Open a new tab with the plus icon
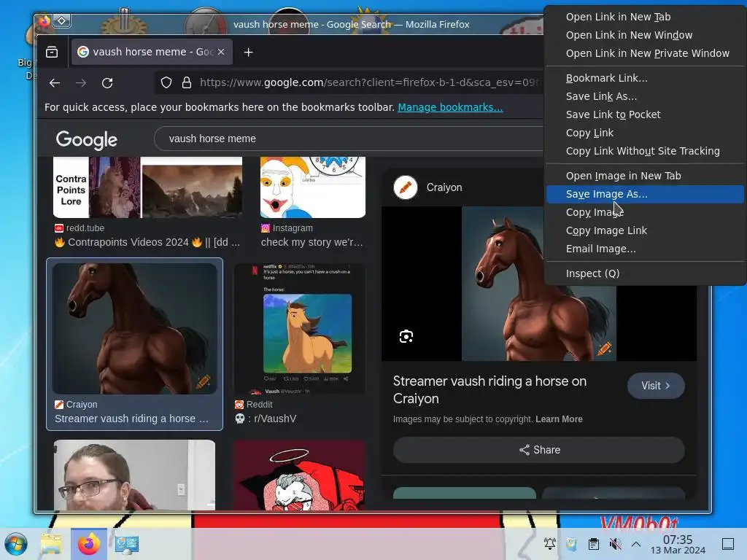Viewport: 747px width, 560px height. 248,52
